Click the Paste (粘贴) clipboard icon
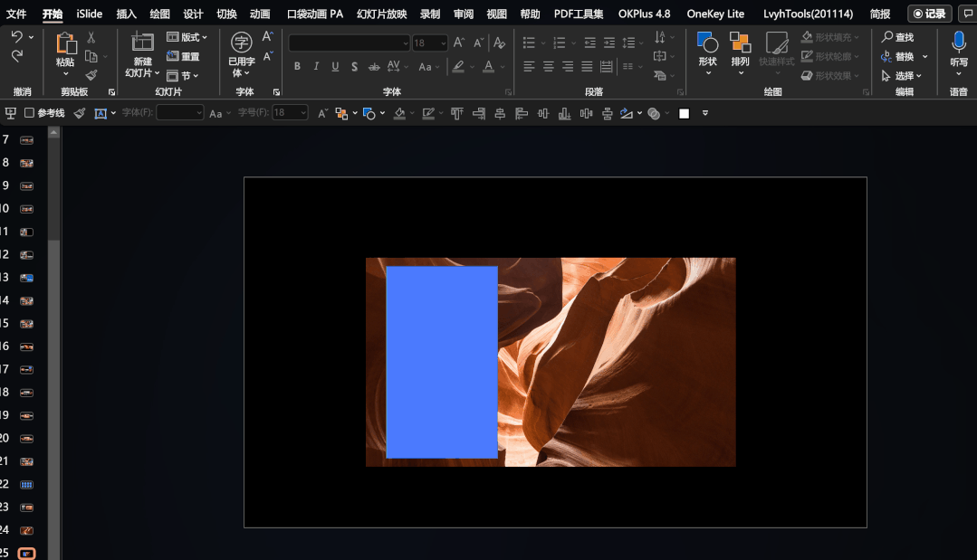This screenshot has width=977, height=560. point(65,43)
